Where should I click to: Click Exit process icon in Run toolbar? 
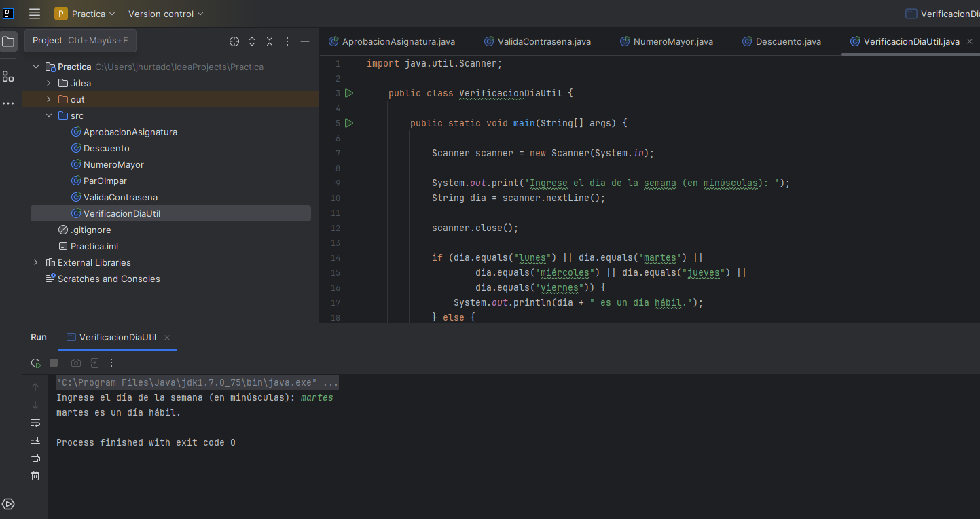click(94, 363)
